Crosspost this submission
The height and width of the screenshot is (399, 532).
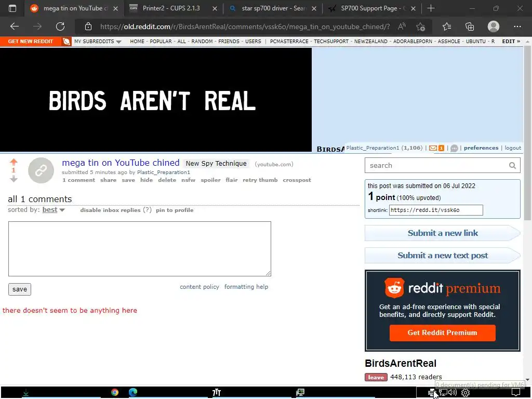[297, 180]
